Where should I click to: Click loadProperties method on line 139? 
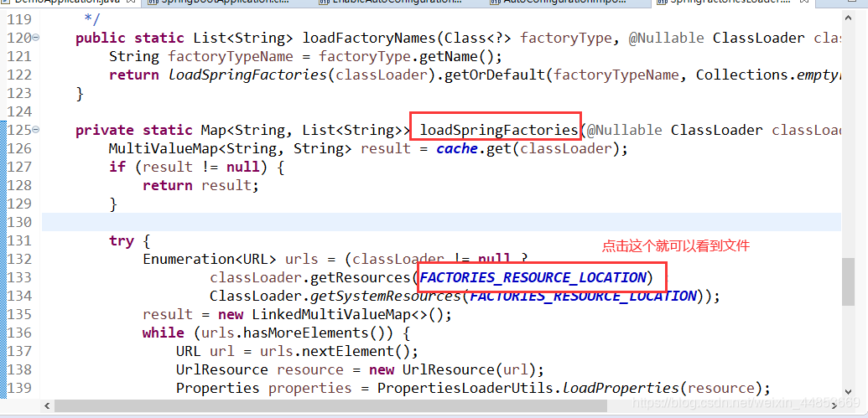click(x=621, y=388)
